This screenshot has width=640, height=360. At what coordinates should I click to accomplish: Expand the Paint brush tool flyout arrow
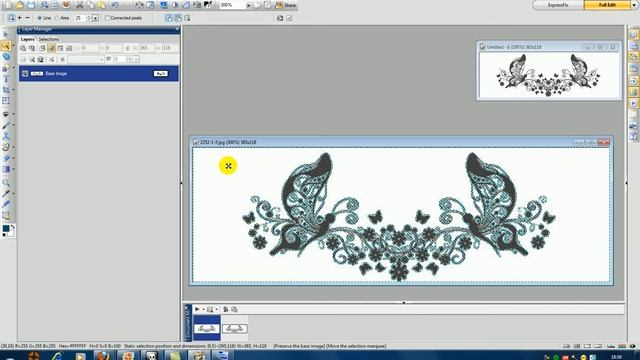pos(13,125)
